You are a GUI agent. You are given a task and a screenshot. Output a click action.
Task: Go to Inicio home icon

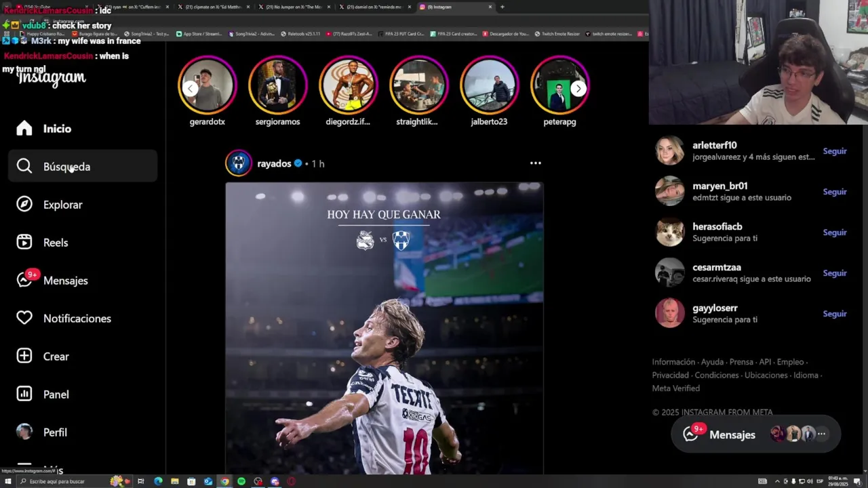[x=24, y=129]
